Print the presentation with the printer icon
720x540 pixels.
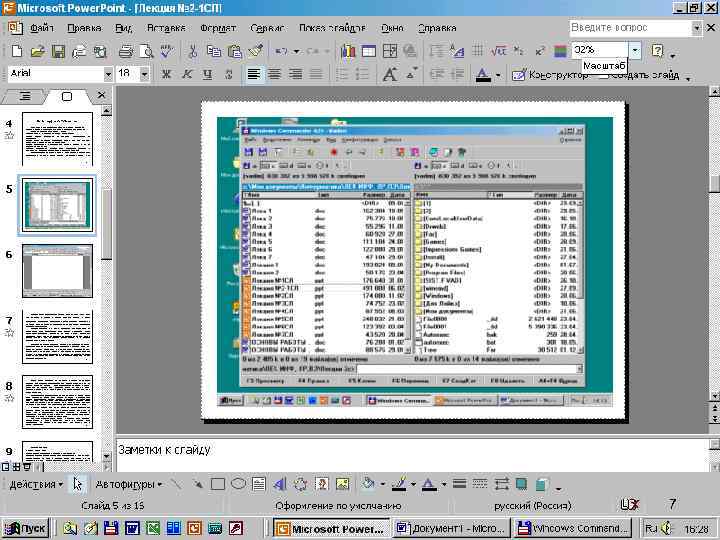click(126, 51)
